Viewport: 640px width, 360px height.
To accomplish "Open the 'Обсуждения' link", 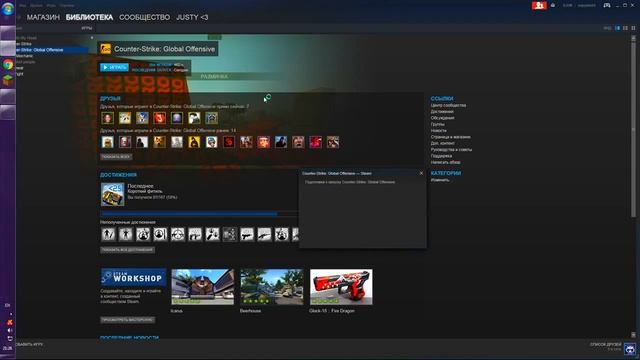I will coord(442,118).
